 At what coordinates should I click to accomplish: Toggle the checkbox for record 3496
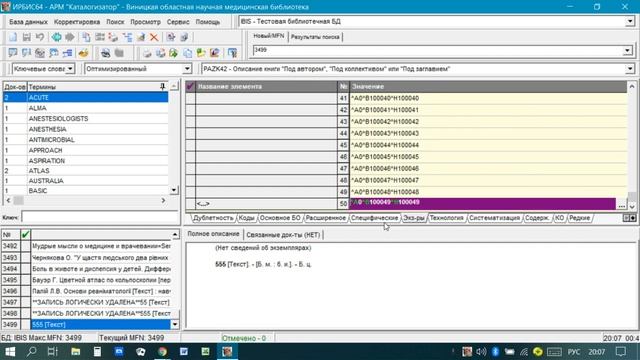(25, 291)
